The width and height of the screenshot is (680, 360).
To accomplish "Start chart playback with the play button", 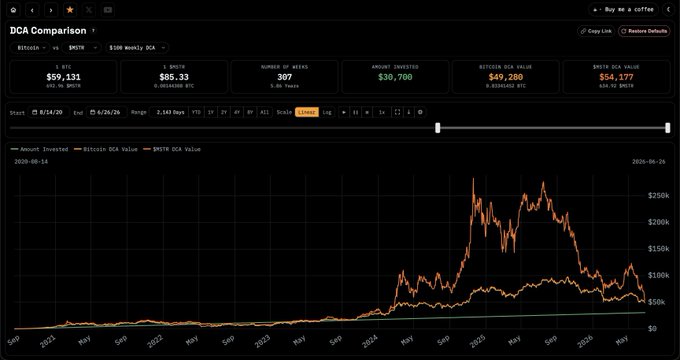I will pyautogui.click(x=344, y=112).
